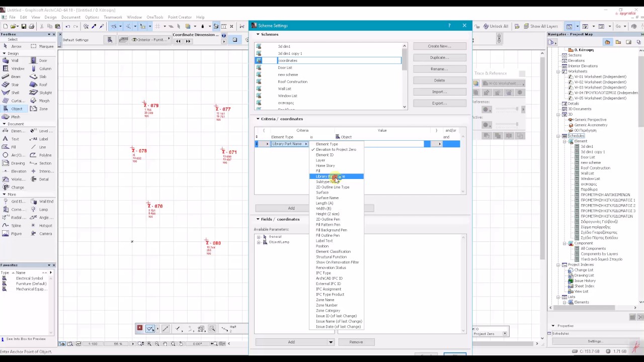This screenshot has height=362, width=644.
Task: Click the Schemes list scrollbar
Action: [x=404, y=76]
